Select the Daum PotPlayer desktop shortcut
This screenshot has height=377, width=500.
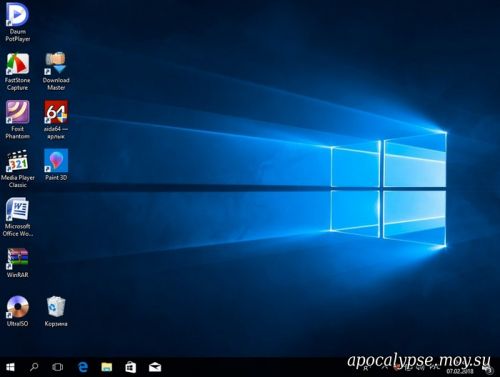(x=18, y=22)
